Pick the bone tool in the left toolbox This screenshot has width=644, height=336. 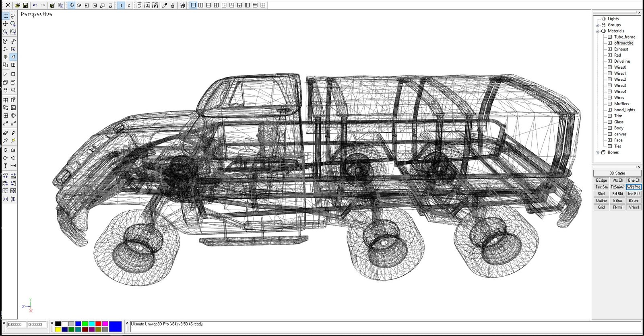point(13,41)
